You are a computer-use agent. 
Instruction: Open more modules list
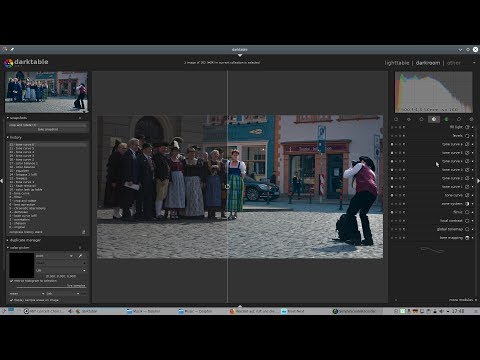[463, 300]
